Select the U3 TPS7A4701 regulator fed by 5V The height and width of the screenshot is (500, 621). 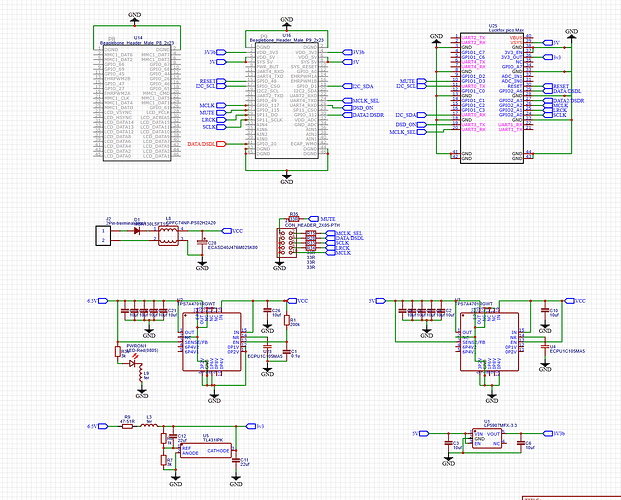pyautogui.click(x=490, y=342)
